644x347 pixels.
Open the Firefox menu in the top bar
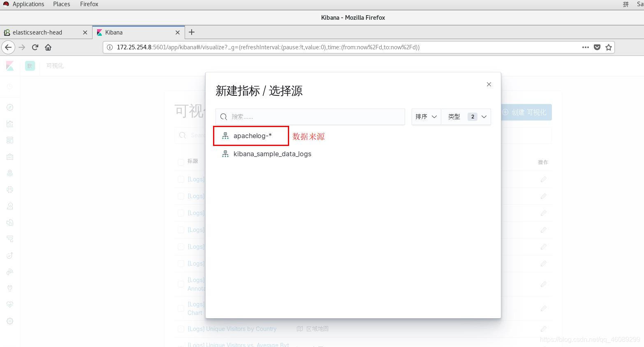tap(89, 4)
